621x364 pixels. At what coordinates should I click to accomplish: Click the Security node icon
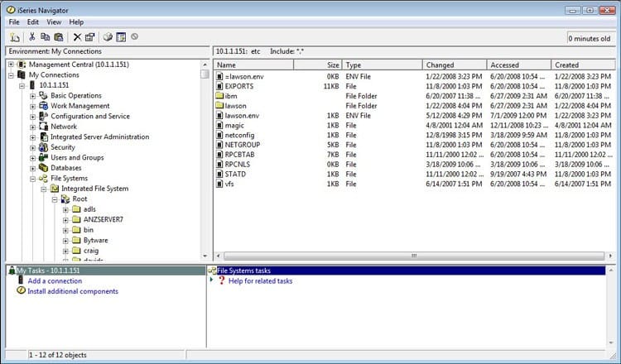tap(43, 147)
